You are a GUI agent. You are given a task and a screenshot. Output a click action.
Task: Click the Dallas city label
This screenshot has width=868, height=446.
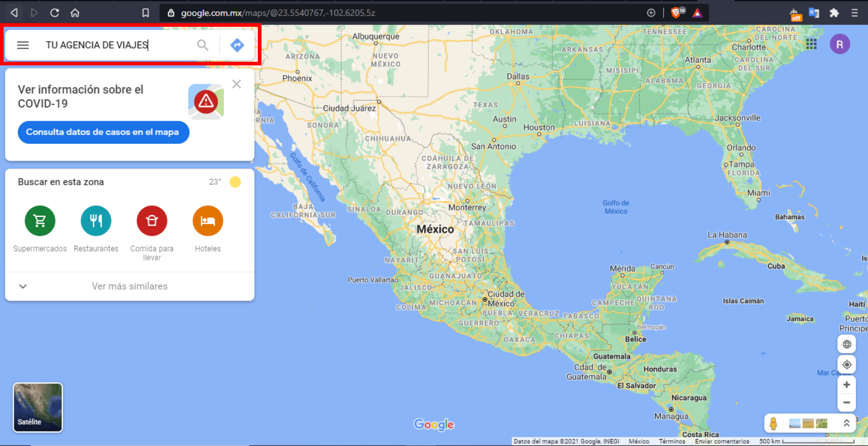pos(518,76)
